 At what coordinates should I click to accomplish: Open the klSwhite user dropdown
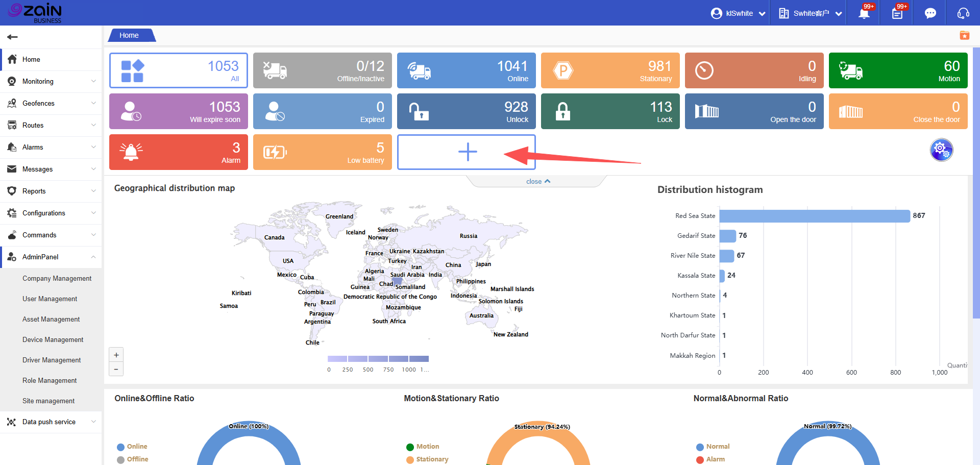pyautogui.click(x=738, y=13)
